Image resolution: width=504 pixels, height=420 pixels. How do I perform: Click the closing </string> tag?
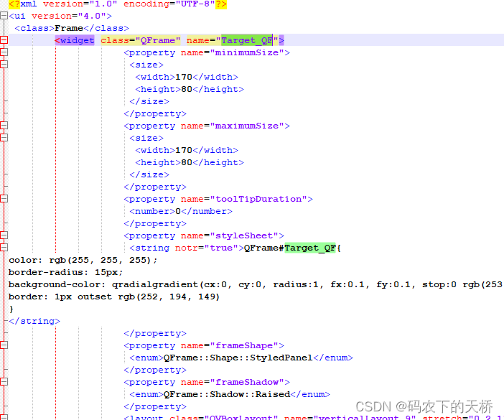[x=34, y=322]
